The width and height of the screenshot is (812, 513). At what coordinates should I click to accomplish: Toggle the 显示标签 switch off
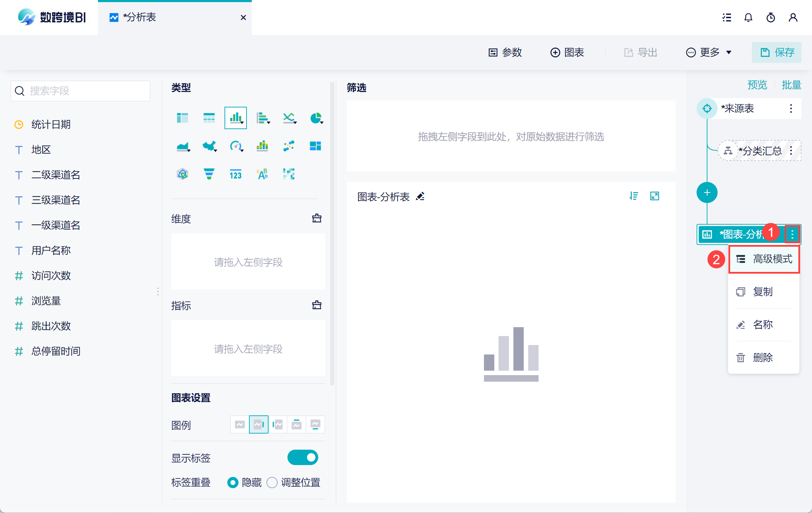pyautogui.click(x=302, y=457)
